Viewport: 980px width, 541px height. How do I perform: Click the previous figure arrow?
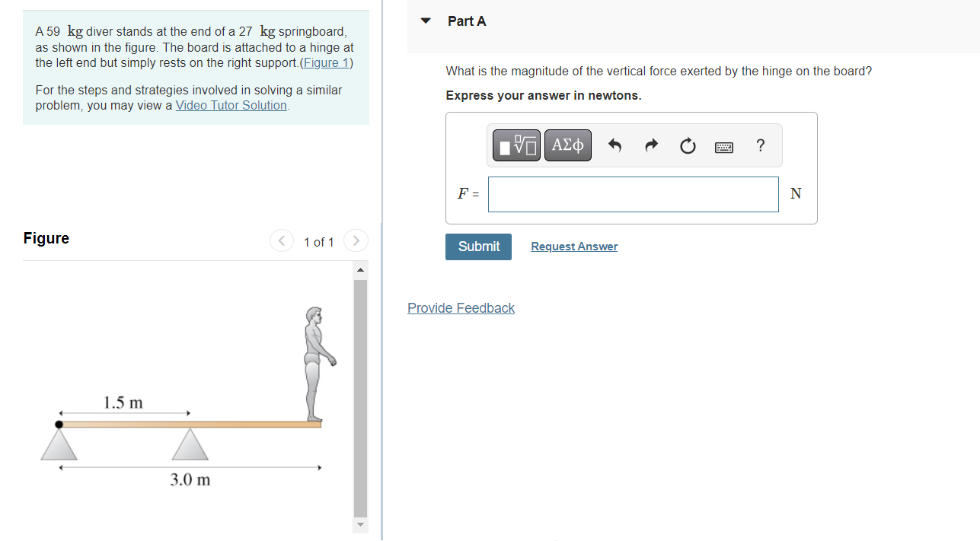pyautogui.click(x=281, y=240)
